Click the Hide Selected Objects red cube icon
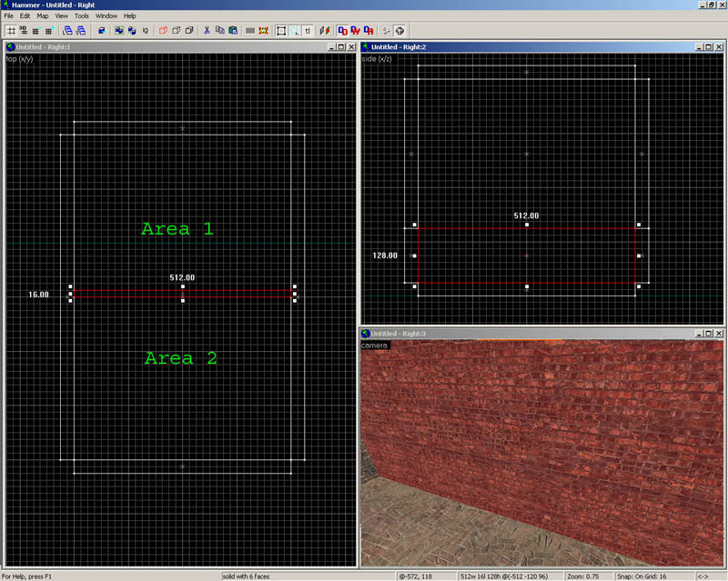The width and height of the screenshot is (728, 581). coord(163,30)
